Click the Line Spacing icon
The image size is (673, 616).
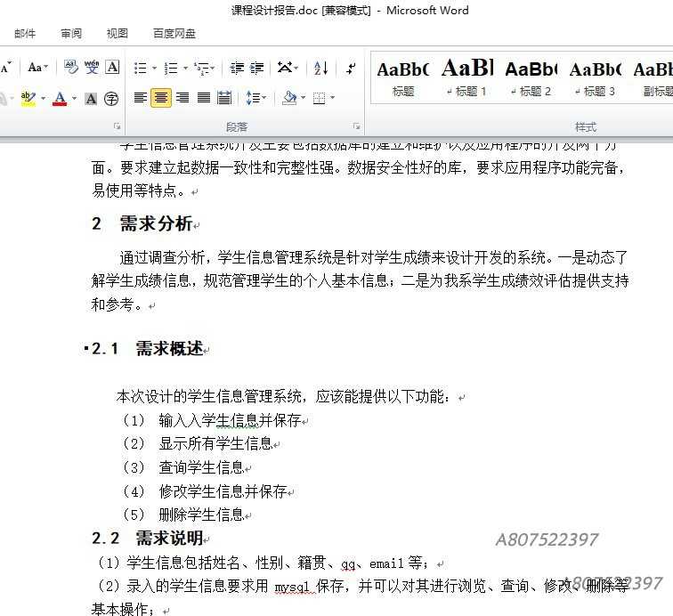coord(253,98)
